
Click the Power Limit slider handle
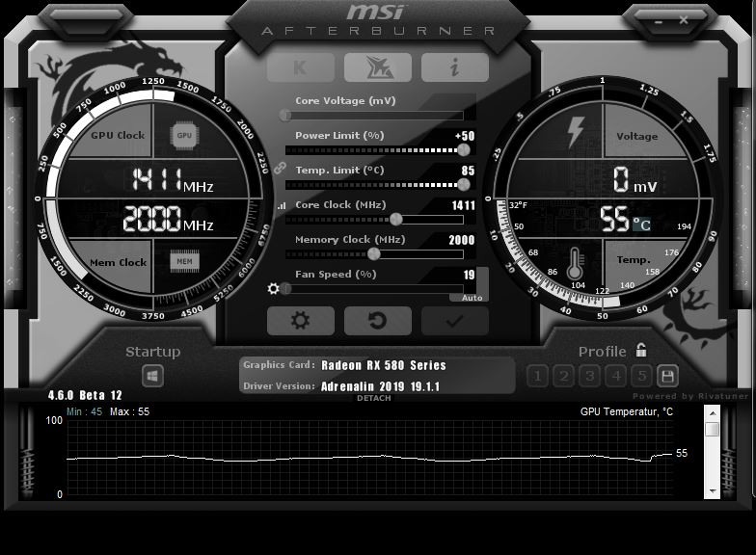pyautogui.click(x=463, y=150)
